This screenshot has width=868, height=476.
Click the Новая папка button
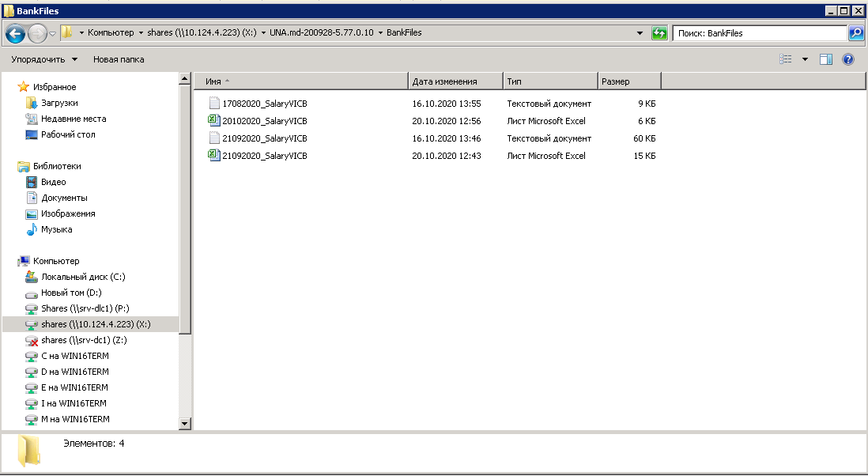119,59
